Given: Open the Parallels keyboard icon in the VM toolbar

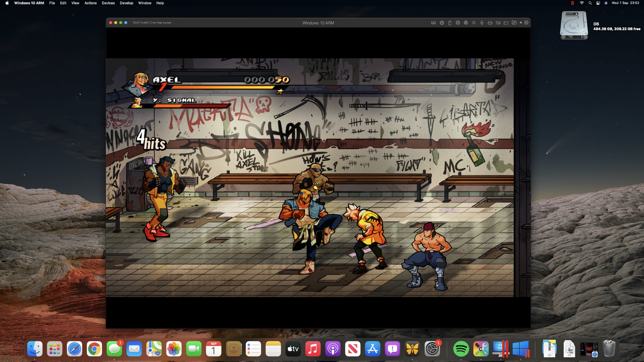Looking at the screenshot, I should pos(434,23).
